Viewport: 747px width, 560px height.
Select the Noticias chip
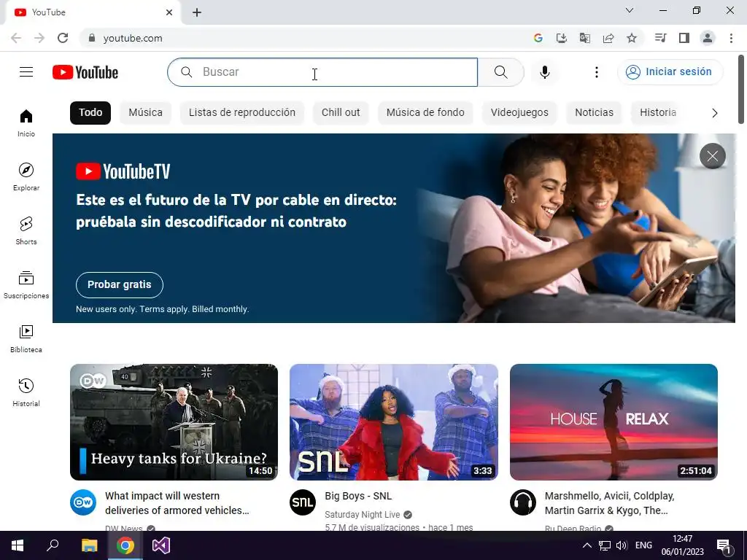[594, 113]
